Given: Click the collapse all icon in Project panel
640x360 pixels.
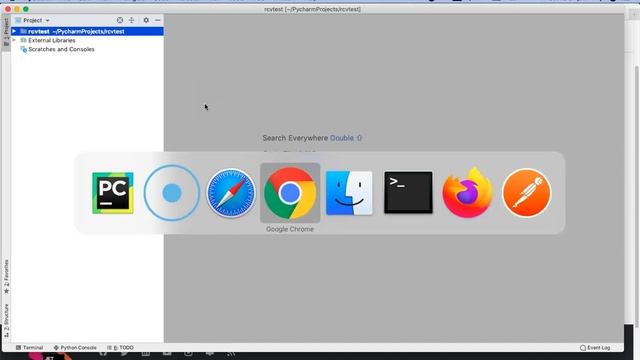Looking at the screenshot, I should (131, 20).
